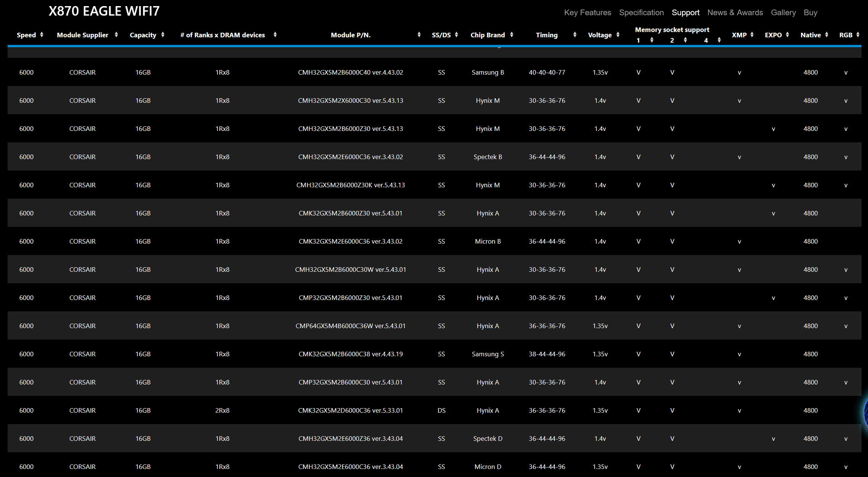The height and width of the screenshot is (477, 868).
Task: Go to News & Awards section
Action: click(x=735, y=13)
